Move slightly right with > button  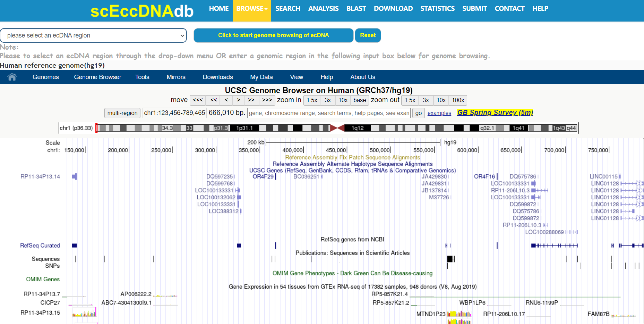pyautogui.click(x=239, y=100)
